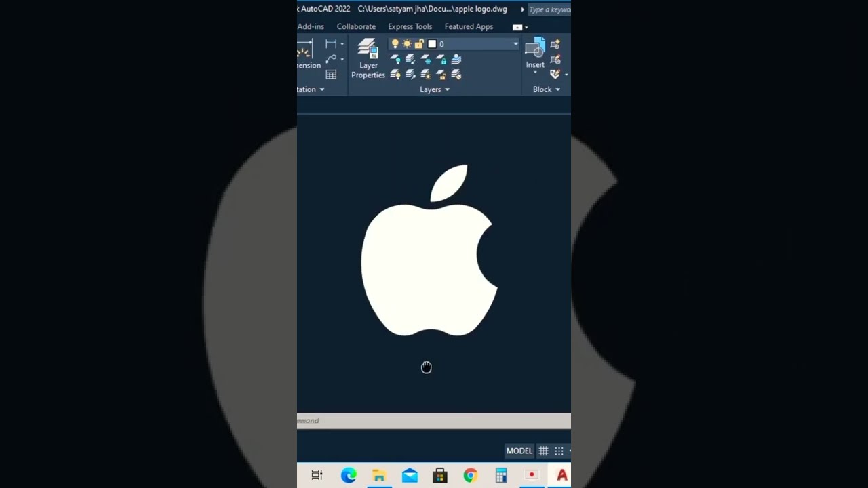
Task: Toggle the drawing grid display in status bar
Action: [x=543, y=451]
